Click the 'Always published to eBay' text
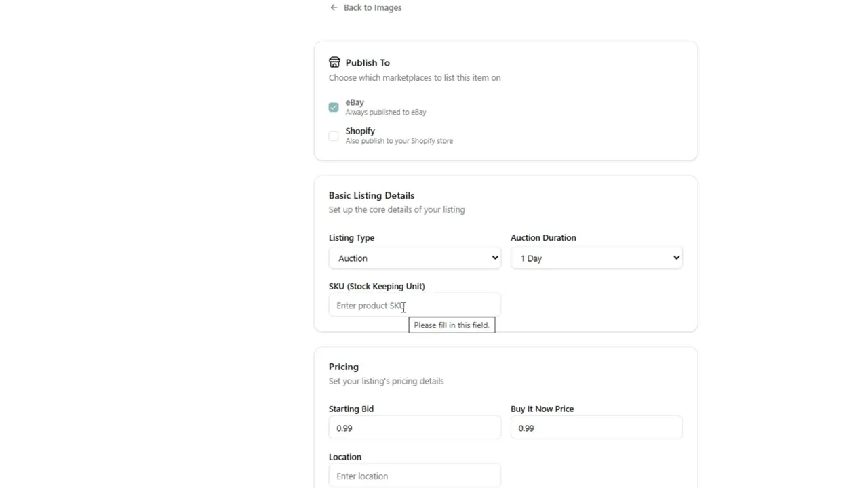The width and height of the screenshot is (868, 488). pos(386,113)
